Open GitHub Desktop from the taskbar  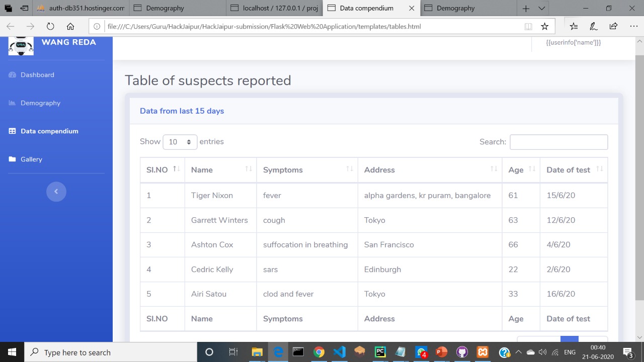tap(462, 352)
